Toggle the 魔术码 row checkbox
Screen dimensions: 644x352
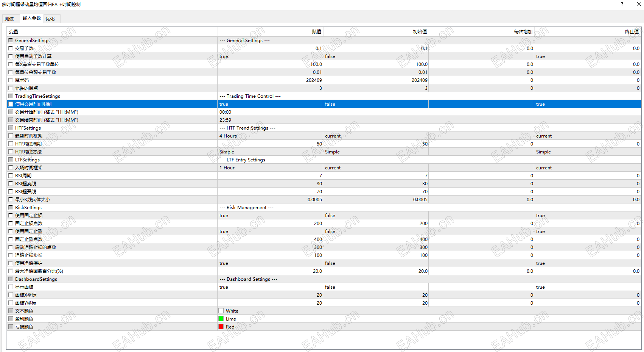coord(11,80)
